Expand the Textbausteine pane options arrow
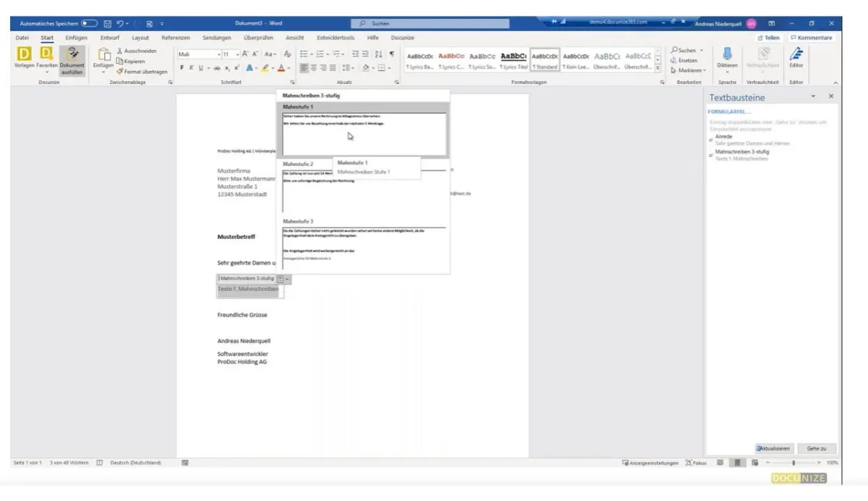 tap(813, 96)
